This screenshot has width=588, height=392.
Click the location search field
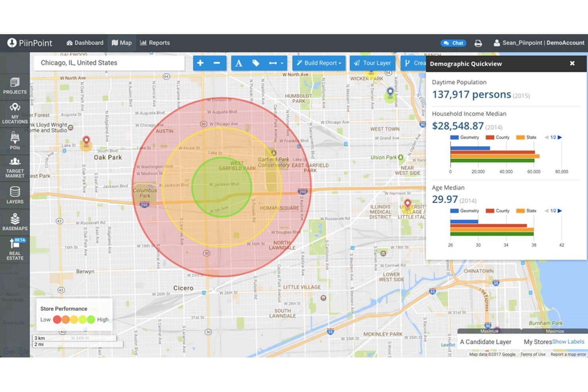coord(109,63)
